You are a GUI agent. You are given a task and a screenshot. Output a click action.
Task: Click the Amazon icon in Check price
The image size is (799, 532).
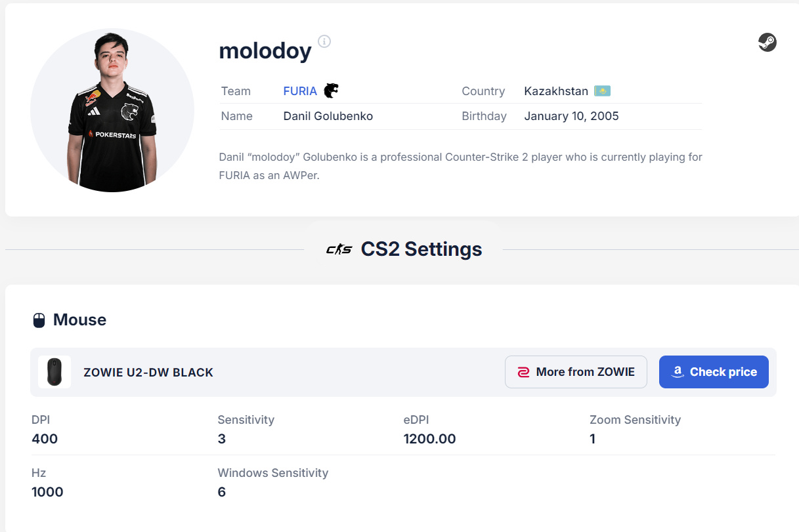pos(678,372)
